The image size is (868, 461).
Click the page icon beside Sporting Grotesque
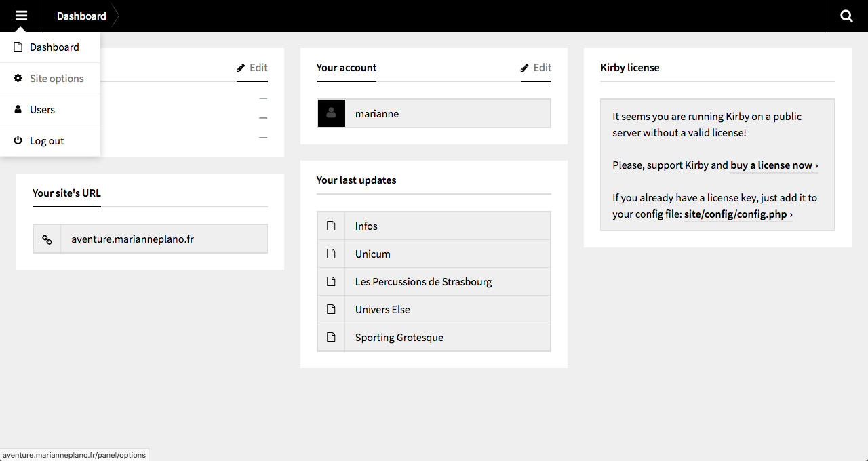pyautogui.click(x=331, y=338)
